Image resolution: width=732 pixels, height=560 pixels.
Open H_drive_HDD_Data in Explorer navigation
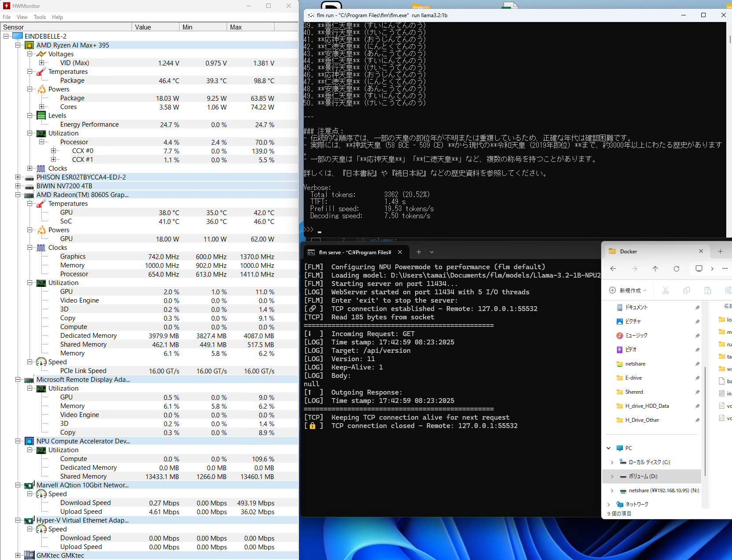[647, 406]
